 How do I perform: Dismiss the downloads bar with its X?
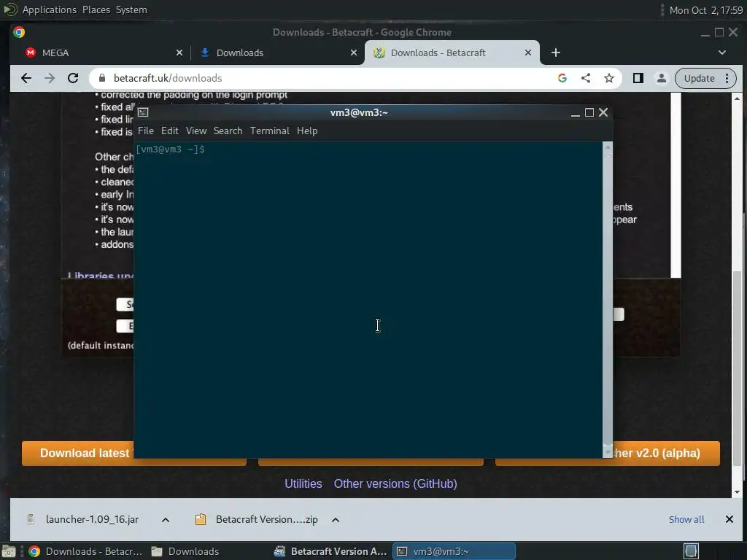pos(729,519)
